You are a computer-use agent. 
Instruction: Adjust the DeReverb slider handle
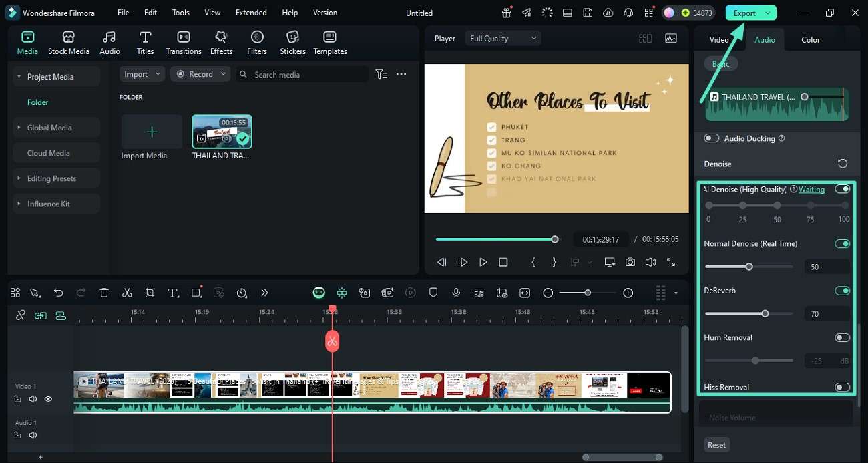click(x=765, y=313)
